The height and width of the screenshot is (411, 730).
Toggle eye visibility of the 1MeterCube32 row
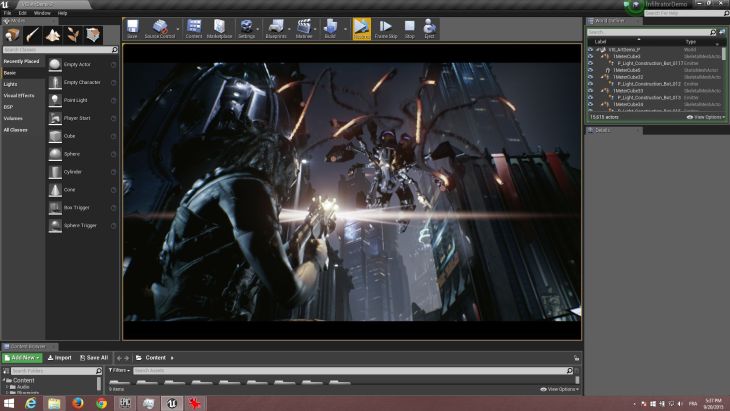point(590,77)
